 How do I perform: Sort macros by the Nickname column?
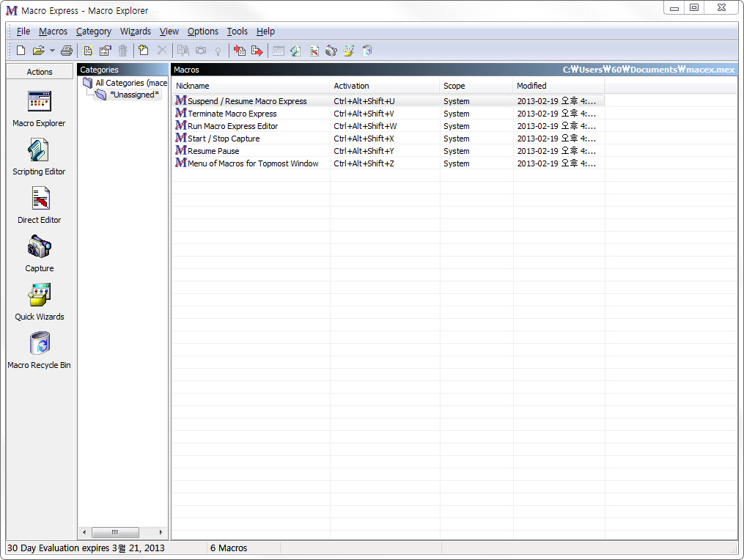[x=251, y=86]
